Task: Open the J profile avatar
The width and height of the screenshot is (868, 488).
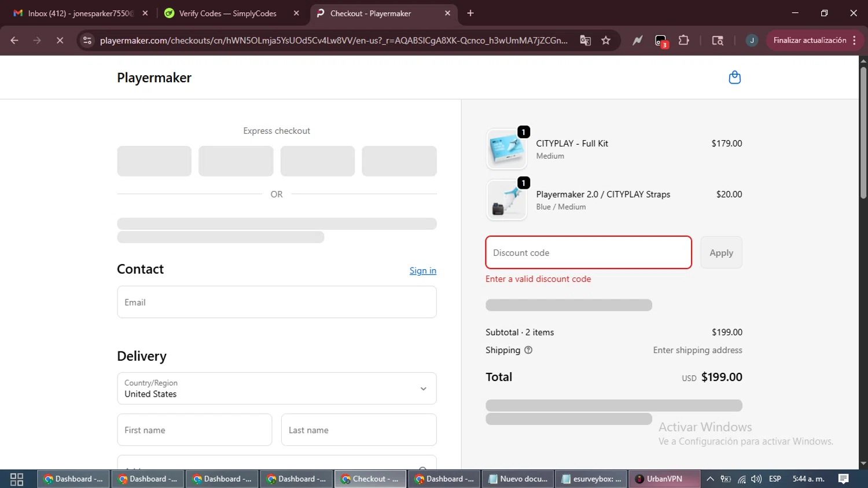Action: [x=752, y=41]
